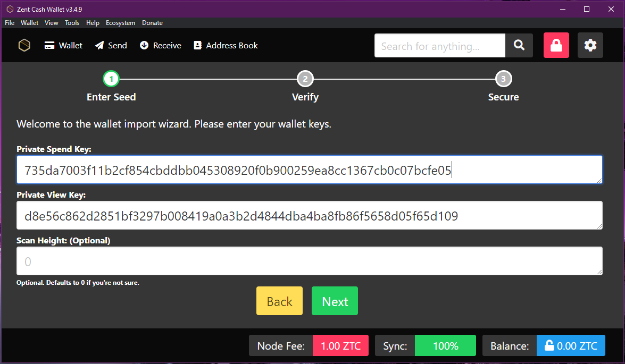The width and height of the screenshot is (625, 364).
Task: Click the yellow Back button
Action: pyautogui.click(x=279, y=301)
